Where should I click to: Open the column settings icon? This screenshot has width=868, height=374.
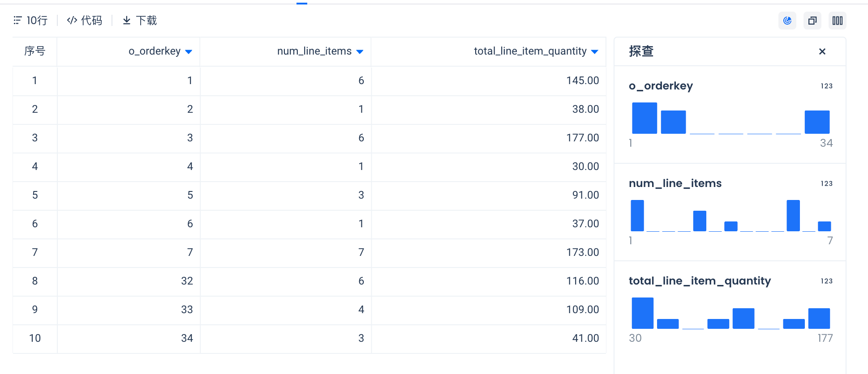click(x=837, y=21)
